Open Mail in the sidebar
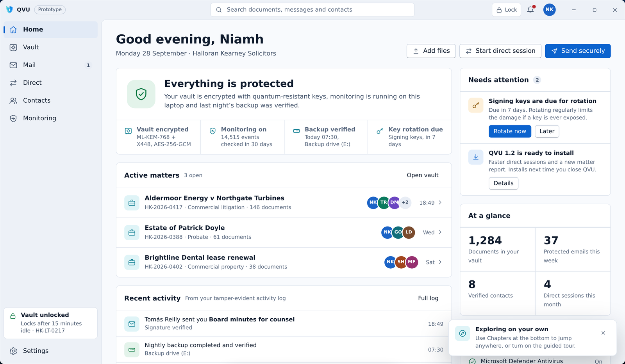Viewport: 625px width, 364px height. pyautogui.click(x=51, y=65)
